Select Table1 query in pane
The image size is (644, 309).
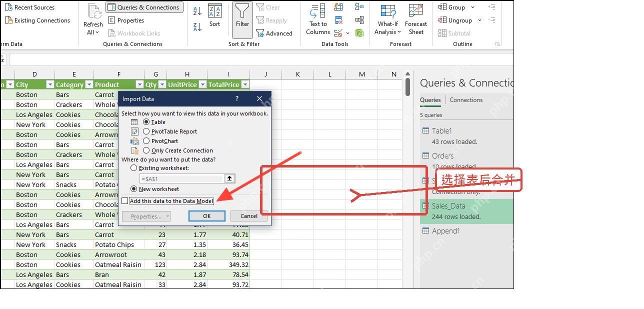(466, 136)
